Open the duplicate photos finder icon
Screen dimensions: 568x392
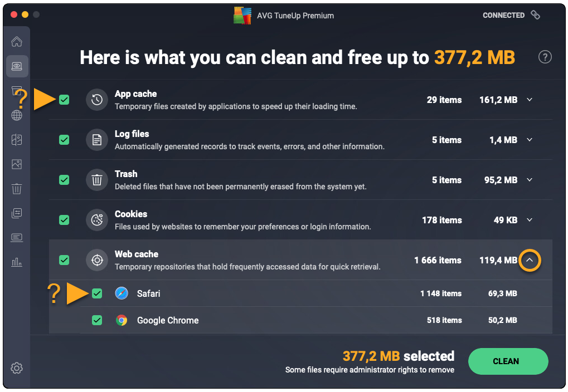click(17, 140)
